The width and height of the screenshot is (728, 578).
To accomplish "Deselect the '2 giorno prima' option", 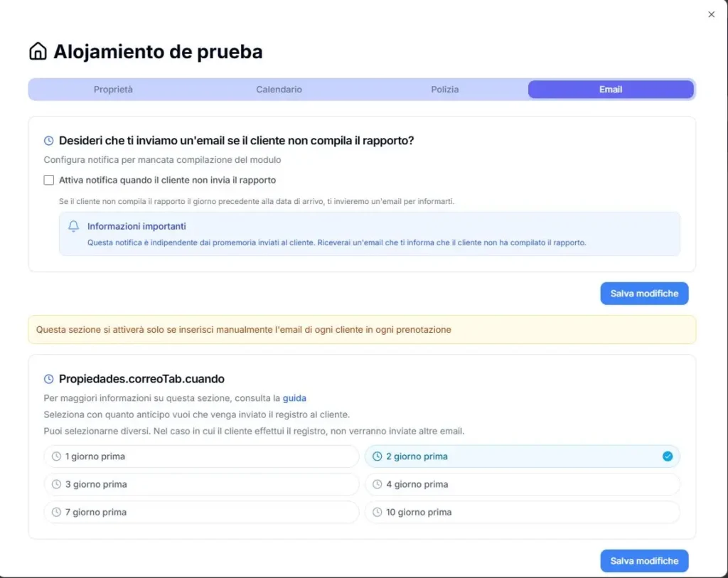I will pos(523,456).
